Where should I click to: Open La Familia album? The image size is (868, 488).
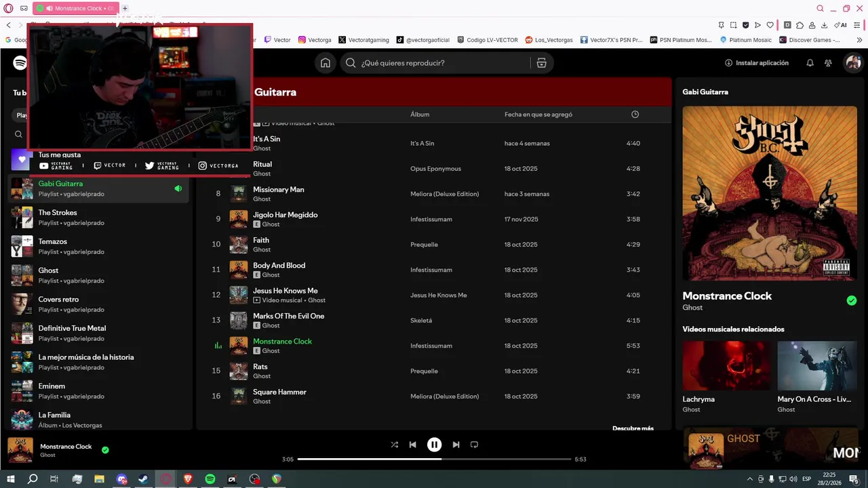pos(98,420)
